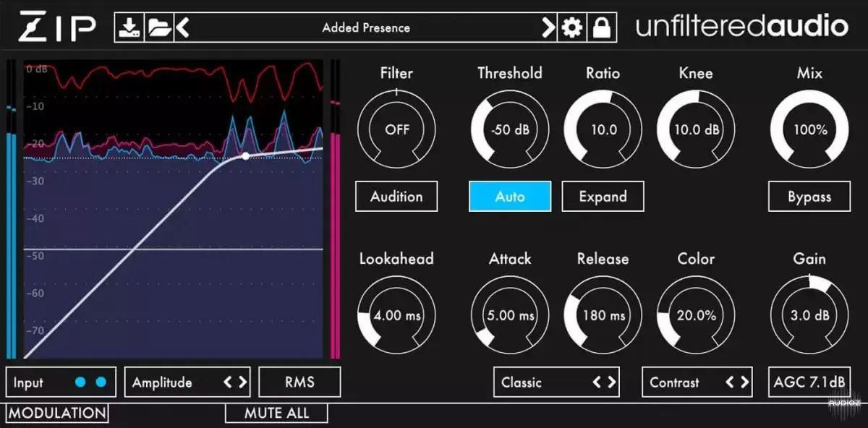The height and width of the screenshot is (428, 868).
Task: Click the unfilteredaudio brand logo
Action: (x=741, y=27)
